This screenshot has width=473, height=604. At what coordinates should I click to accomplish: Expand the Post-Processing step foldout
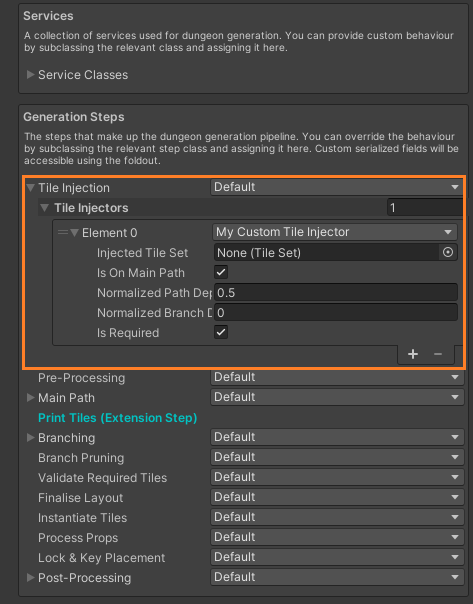(30, 577)
